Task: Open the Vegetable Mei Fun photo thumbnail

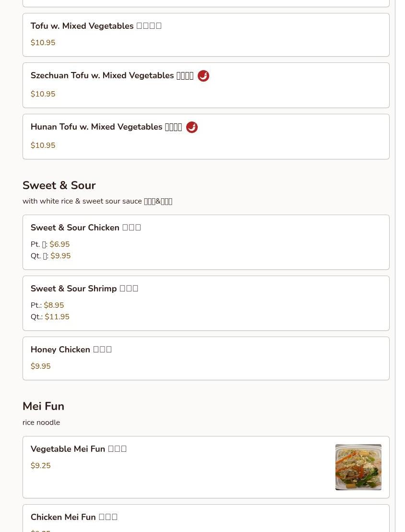Action: tap(358, 467)
